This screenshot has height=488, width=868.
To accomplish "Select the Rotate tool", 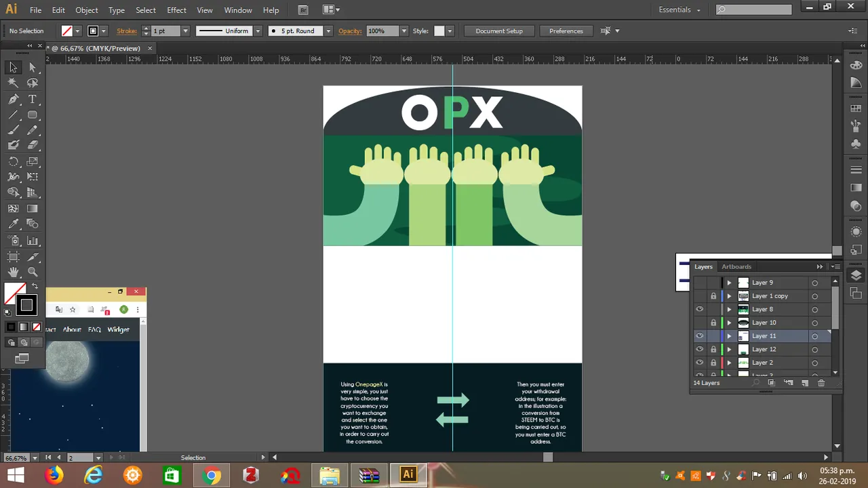I will point(13,161).
